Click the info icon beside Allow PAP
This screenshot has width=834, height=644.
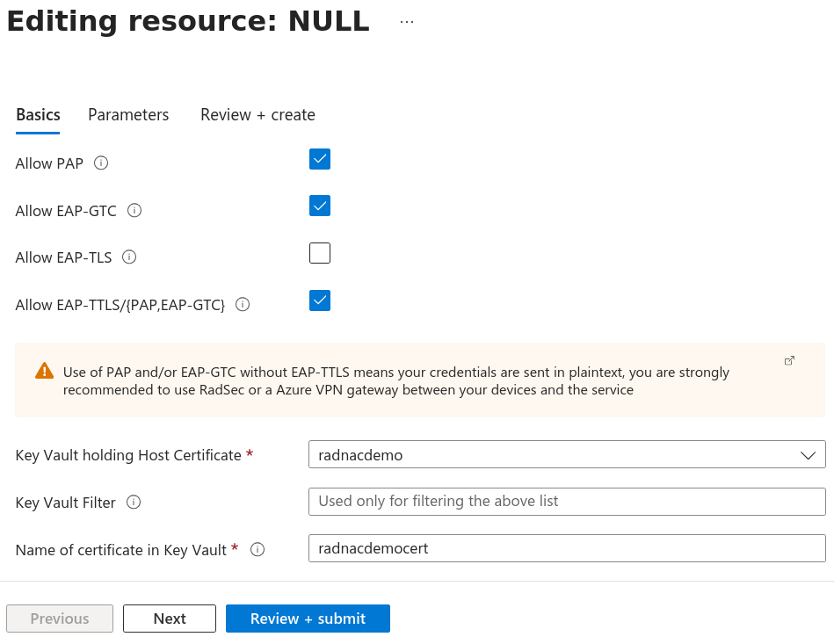coord(101,163)
